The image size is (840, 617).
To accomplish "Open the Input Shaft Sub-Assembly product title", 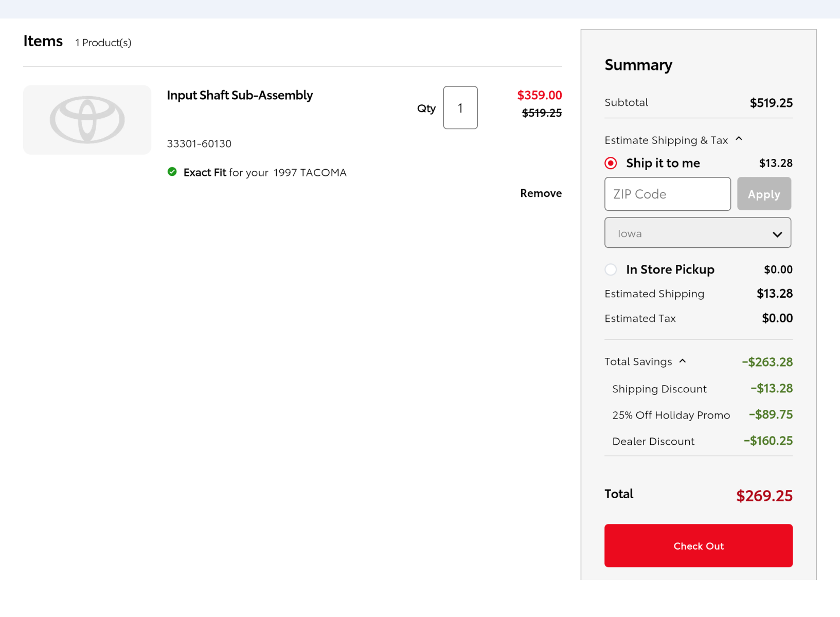I will [240, 95].
